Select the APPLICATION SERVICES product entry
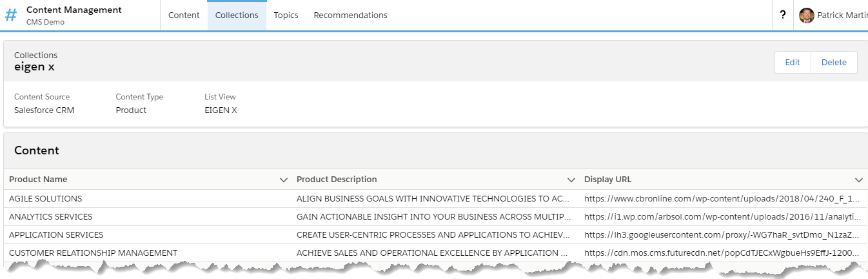The width and height of the screenshot is (868, 279). click(x=56, y=235)
